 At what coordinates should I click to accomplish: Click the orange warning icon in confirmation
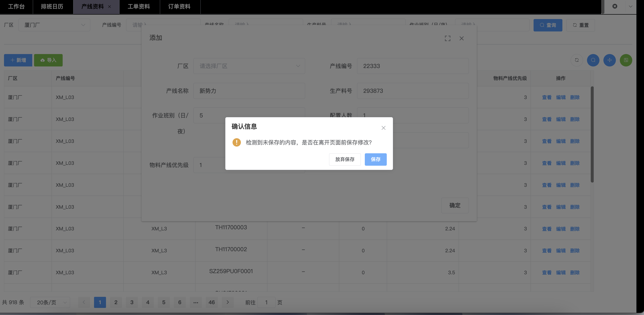(x=236, y=142)
